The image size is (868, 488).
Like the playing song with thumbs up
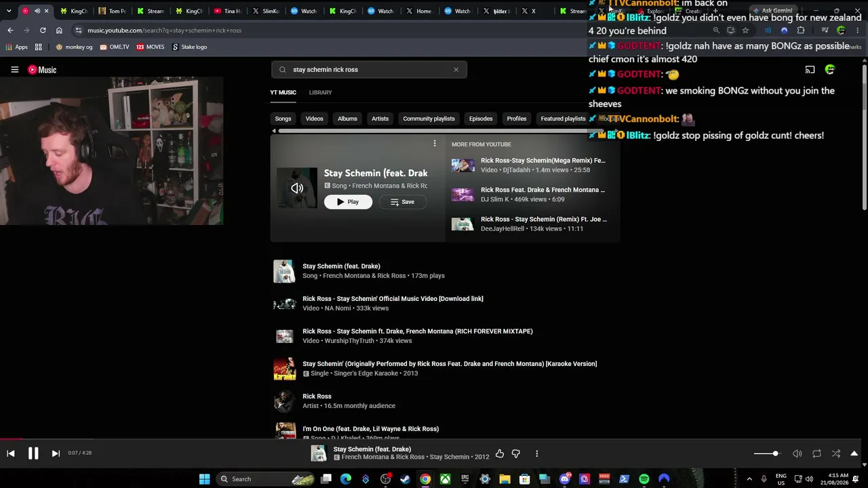pos(500,453)
